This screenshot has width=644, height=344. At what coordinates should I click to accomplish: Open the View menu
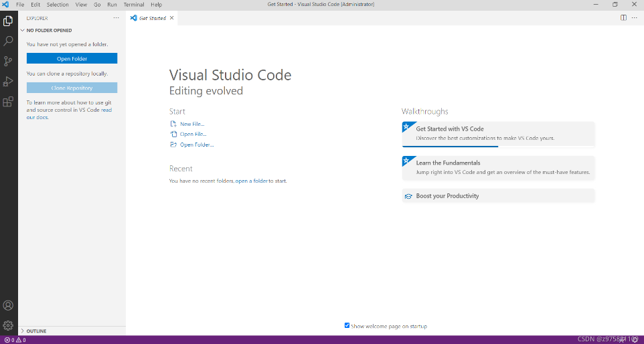(x=81, y=5)
